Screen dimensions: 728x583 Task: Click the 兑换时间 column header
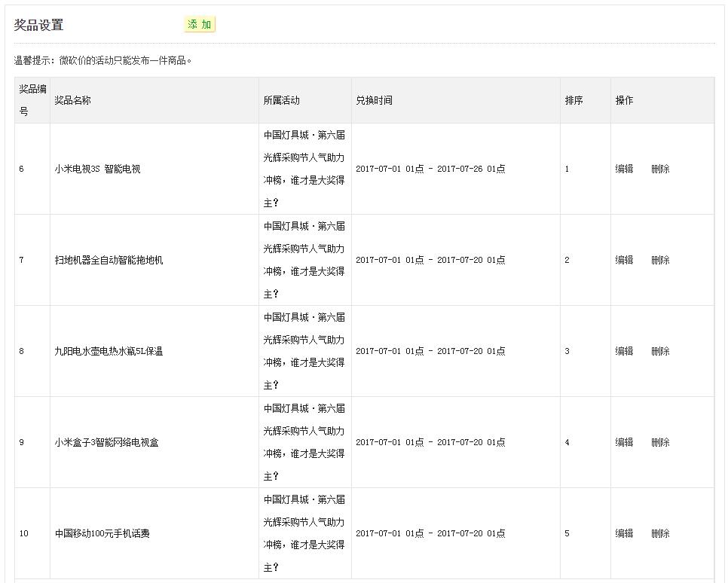tap(374, 100)
